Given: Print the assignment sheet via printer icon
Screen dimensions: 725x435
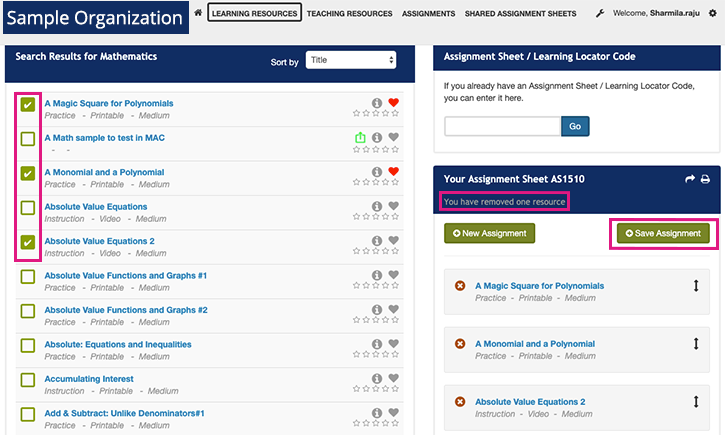Looking at the screenshot, I should pos(705,179).
